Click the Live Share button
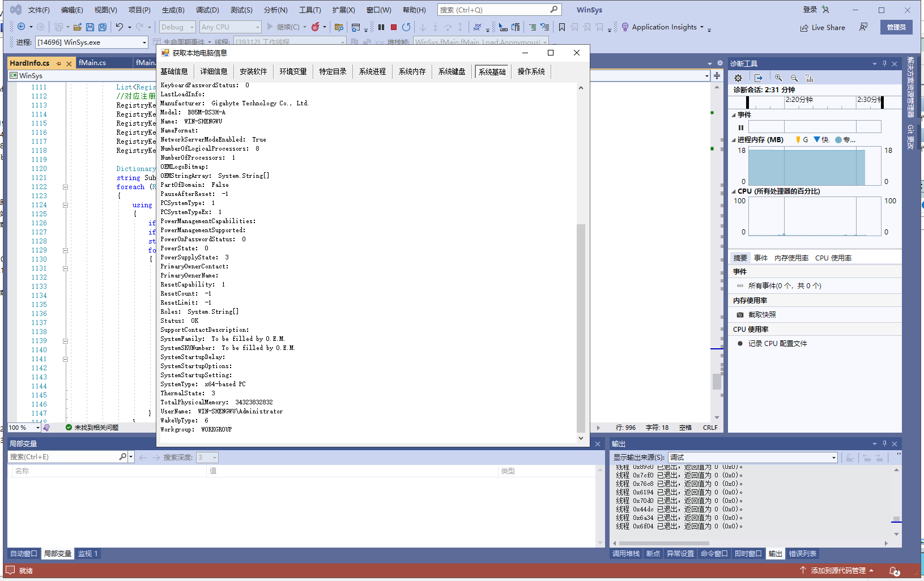Screen dimensions: 924x581 pos(823,27)
